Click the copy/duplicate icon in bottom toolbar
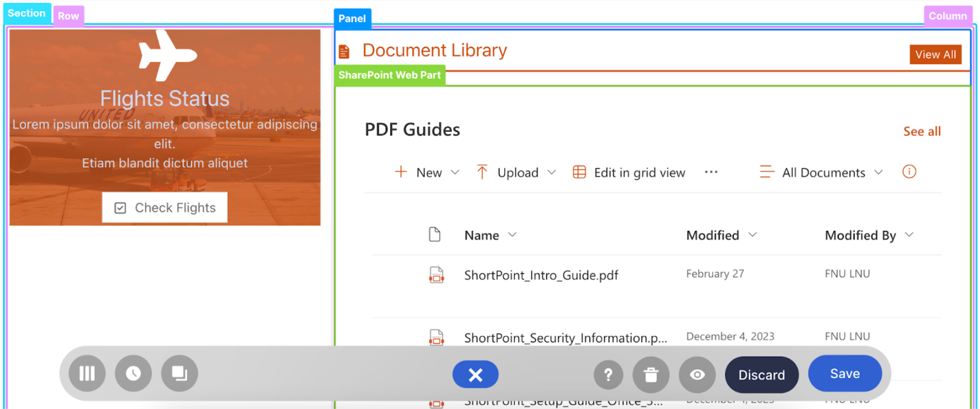Image resolution: width=980 pixels, height=409 pixels. pos(179,374)
